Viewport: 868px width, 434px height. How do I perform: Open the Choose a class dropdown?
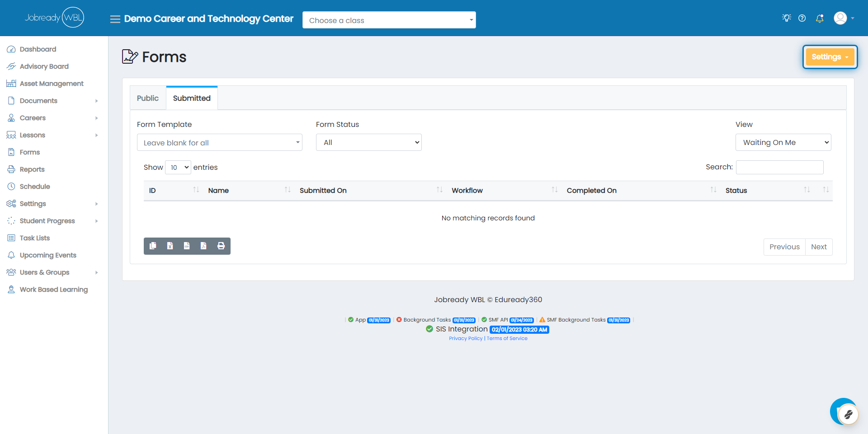pyautogui.click(x=389, y=20)
